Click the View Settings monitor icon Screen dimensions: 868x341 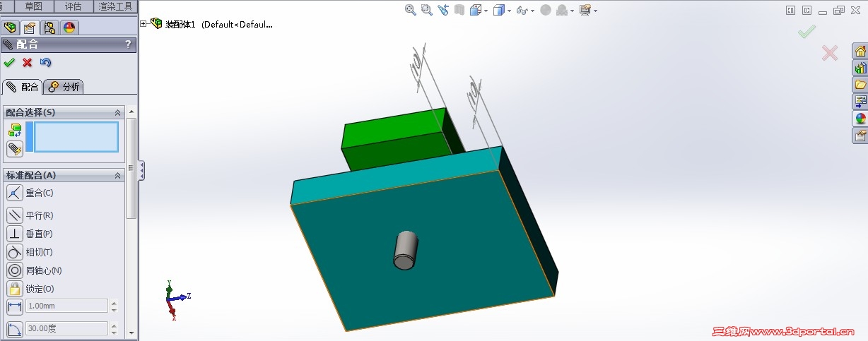point(585,10)
